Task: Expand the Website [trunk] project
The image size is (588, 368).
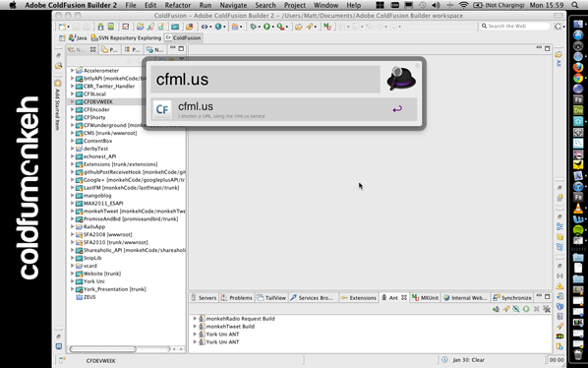Action: click(73, 274)
